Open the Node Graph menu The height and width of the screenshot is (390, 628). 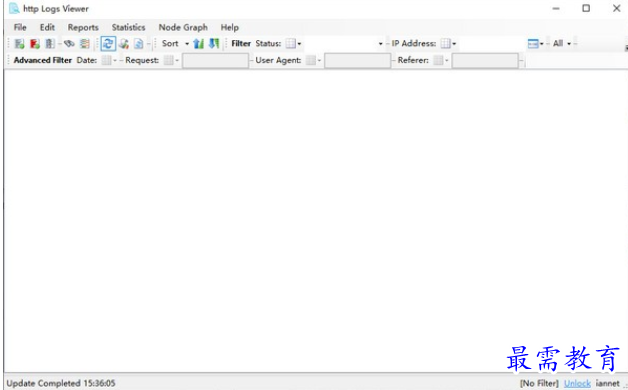(x=183, y=27)
